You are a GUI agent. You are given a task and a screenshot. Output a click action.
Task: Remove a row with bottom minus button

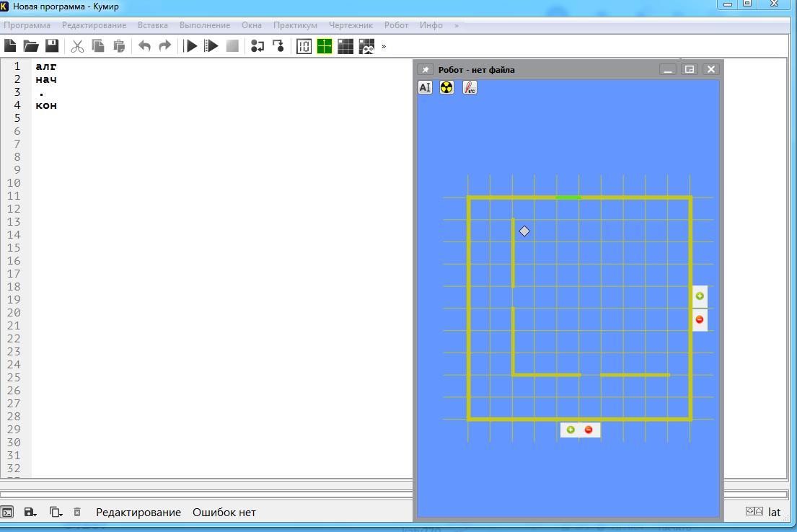pyautogui.click(x=589, y=430)
